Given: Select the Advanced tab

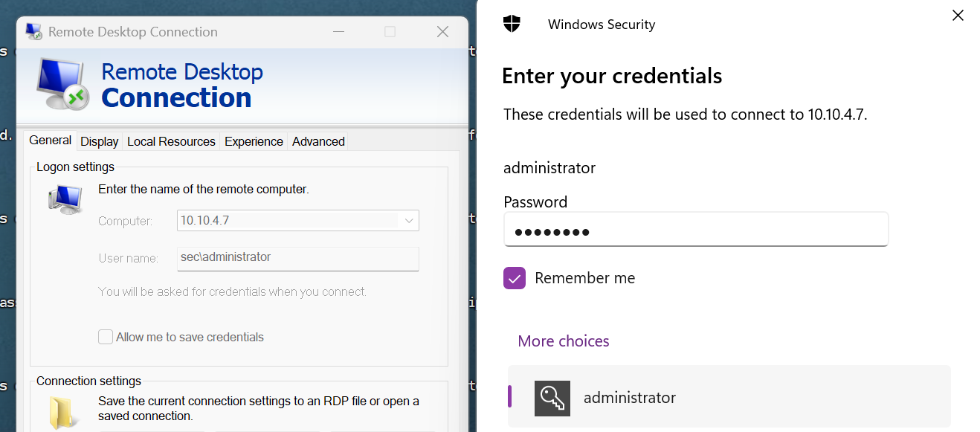Looking at the screenshot, I should point(318,141).
